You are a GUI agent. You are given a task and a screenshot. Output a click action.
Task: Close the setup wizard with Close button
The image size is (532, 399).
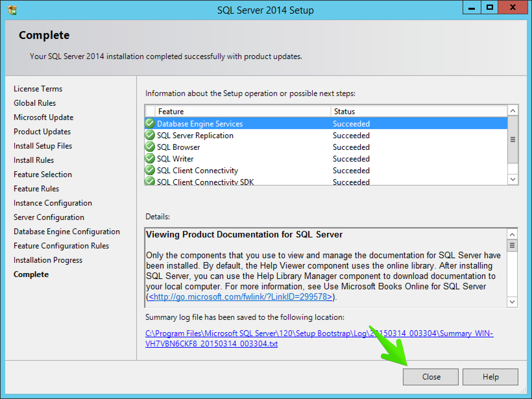point(431,377)
